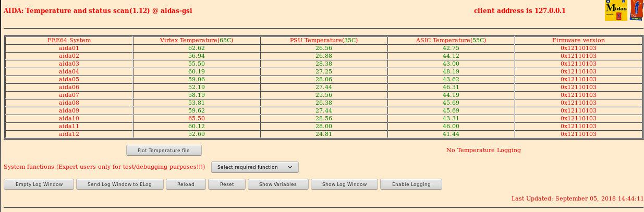Viewport: 644px width, 212px height.
Task: Click aida07 PSU value 25.56
Action: (324, 95)
